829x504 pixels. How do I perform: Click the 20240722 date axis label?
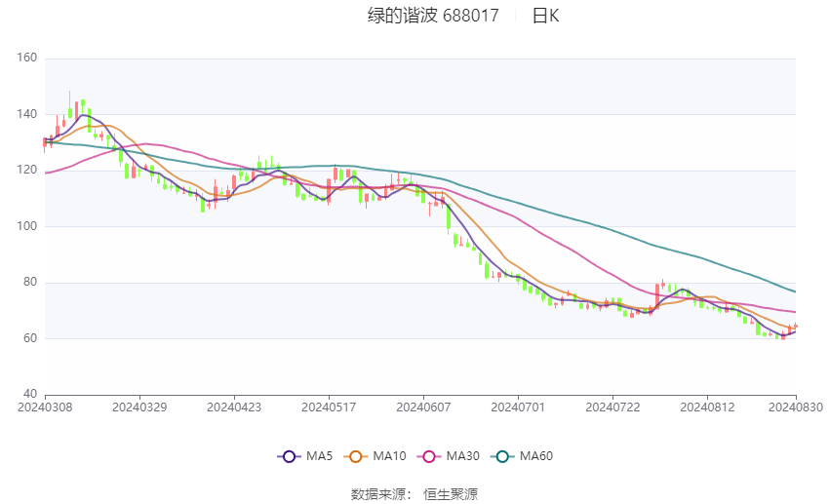point(612,407)
